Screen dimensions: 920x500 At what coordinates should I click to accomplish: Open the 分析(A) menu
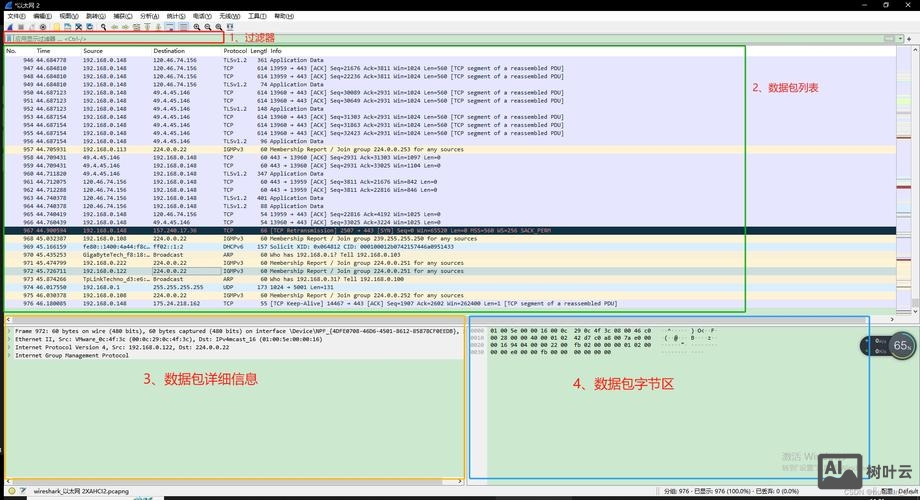(150, 16)
